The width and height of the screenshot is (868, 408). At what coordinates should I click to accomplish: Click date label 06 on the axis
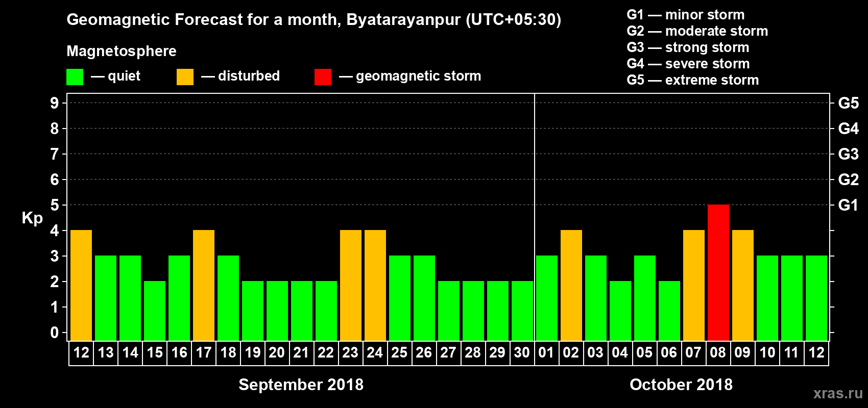pyautogui.click(x=669, y=353)
